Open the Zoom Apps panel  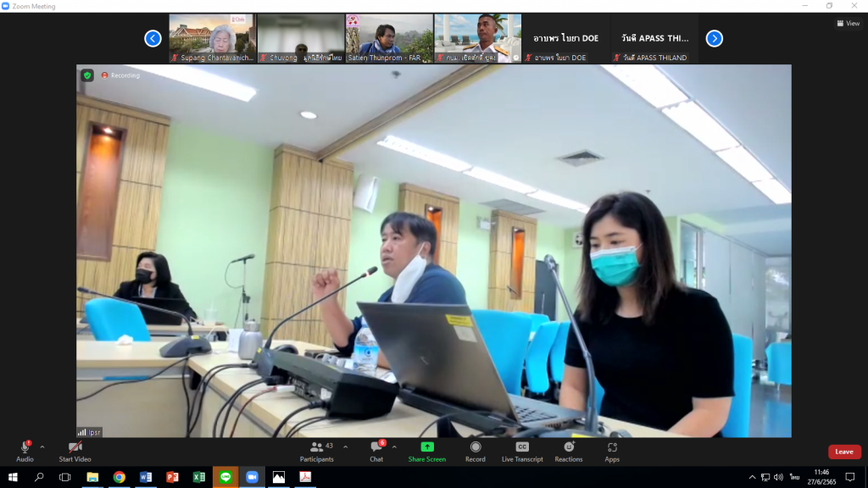[x=612, y=447]
